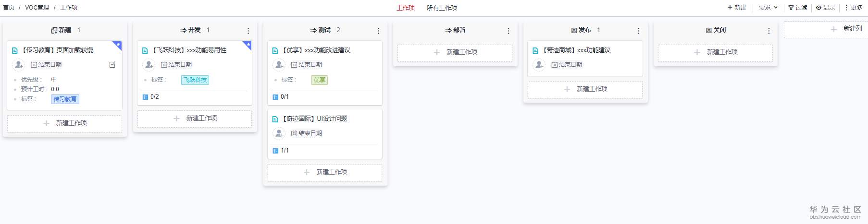
Task: Click the assignee avatar on 页面加载较慢 card
Action: [18, 64]
